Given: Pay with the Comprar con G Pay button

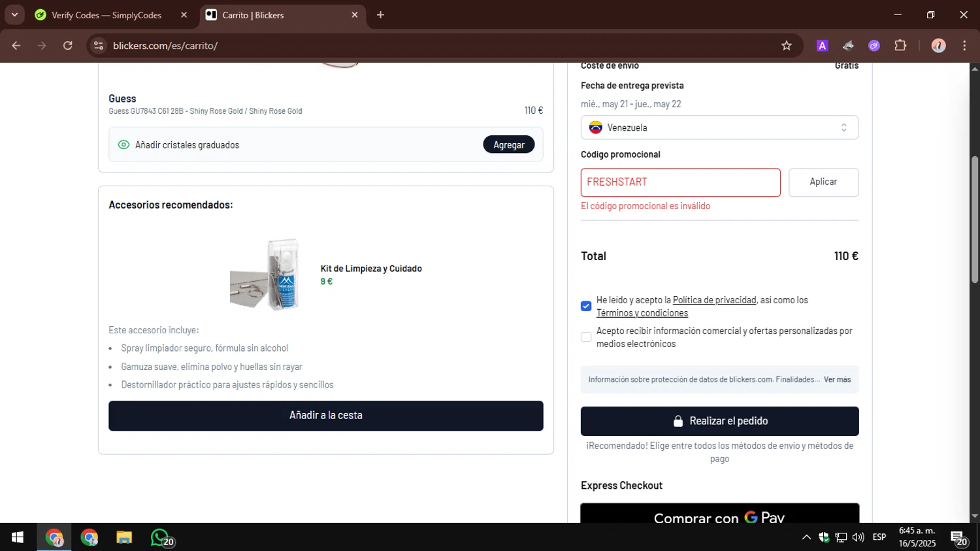Looking at the screenshot, I should [719, 513].
